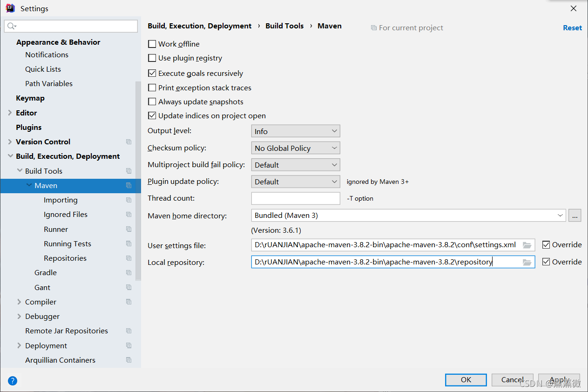The height and width of the screenshot is (392, 588).
Task: Click project-level icon beside Gradle
Action: (129, 272)
